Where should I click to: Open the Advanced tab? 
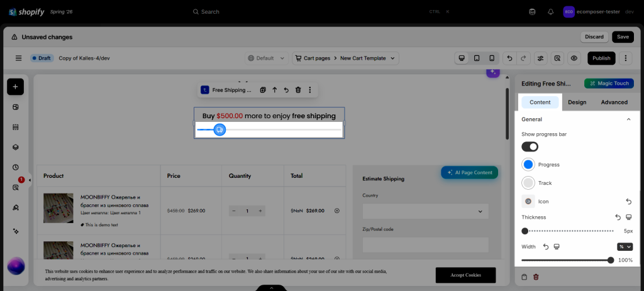tap(614, 102)
